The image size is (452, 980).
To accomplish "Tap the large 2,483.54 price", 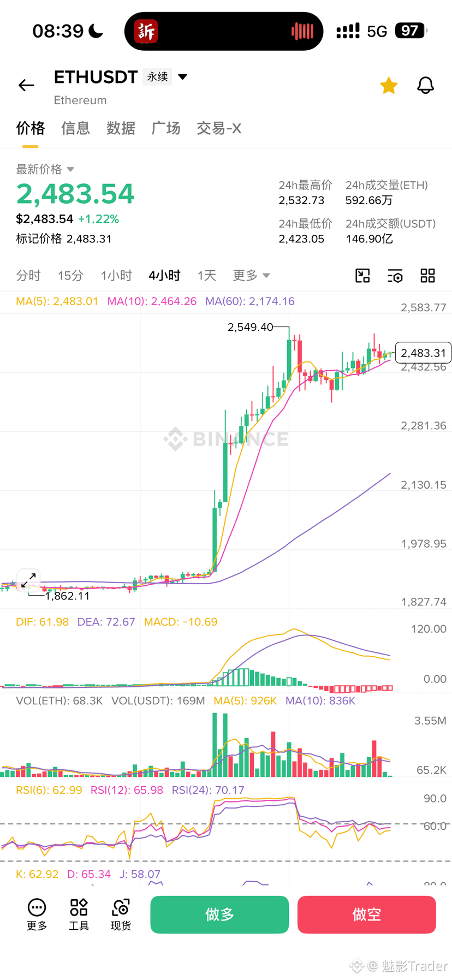I will [x=75, y=194].
